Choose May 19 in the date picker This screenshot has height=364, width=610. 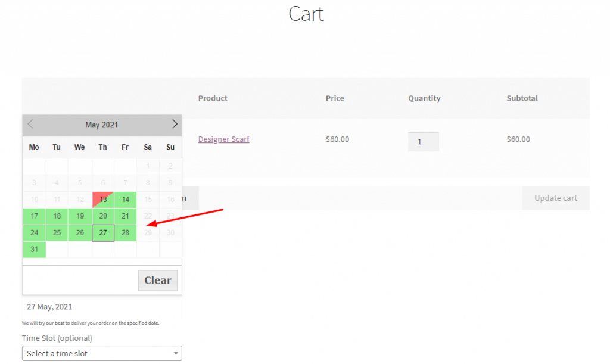pos(80,216)
